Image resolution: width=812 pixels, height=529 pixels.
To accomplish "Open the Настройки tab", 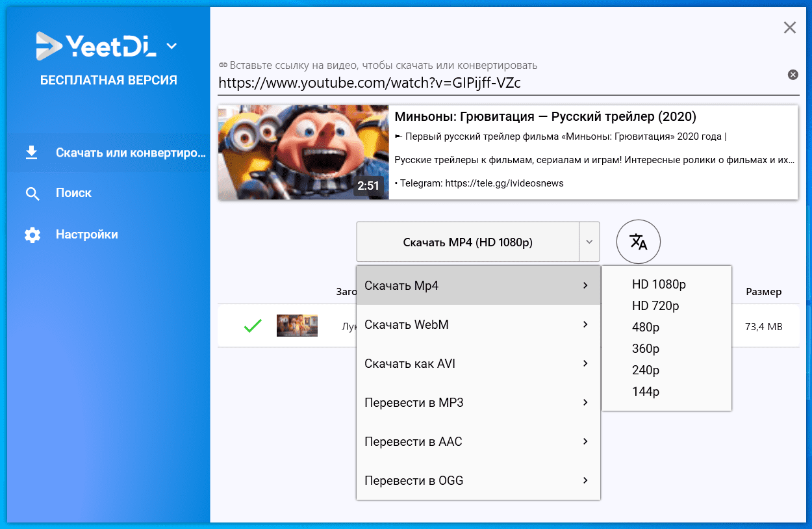I will [87, 235].
